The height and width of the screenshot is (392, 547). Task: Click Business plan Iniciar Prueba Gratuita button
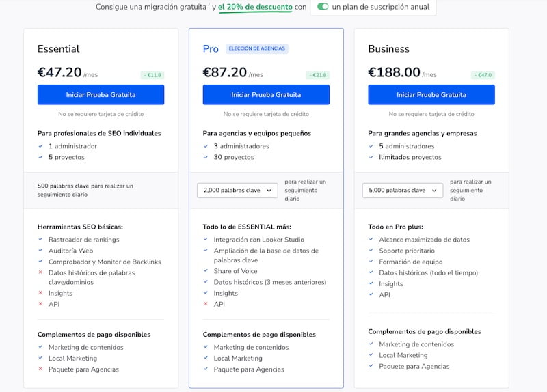pos(431,94)
